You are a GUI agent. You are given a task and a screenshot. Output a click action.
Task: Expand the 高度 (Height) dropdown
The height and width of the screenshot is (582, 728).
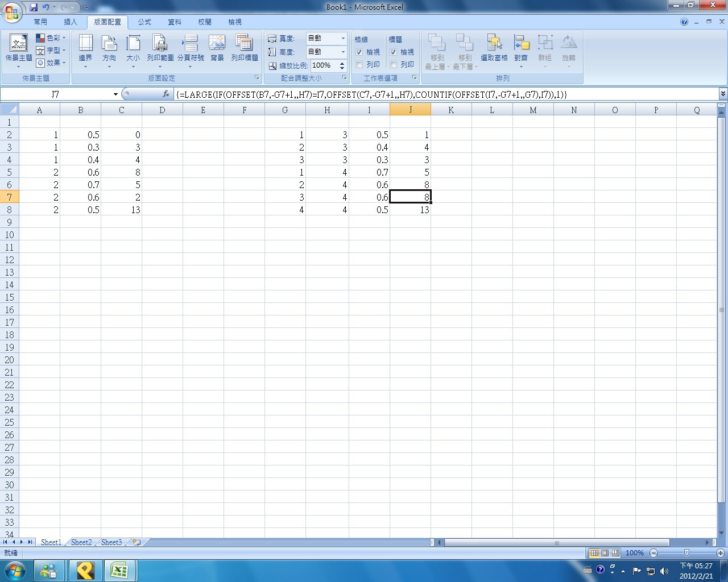click(343, 52)
